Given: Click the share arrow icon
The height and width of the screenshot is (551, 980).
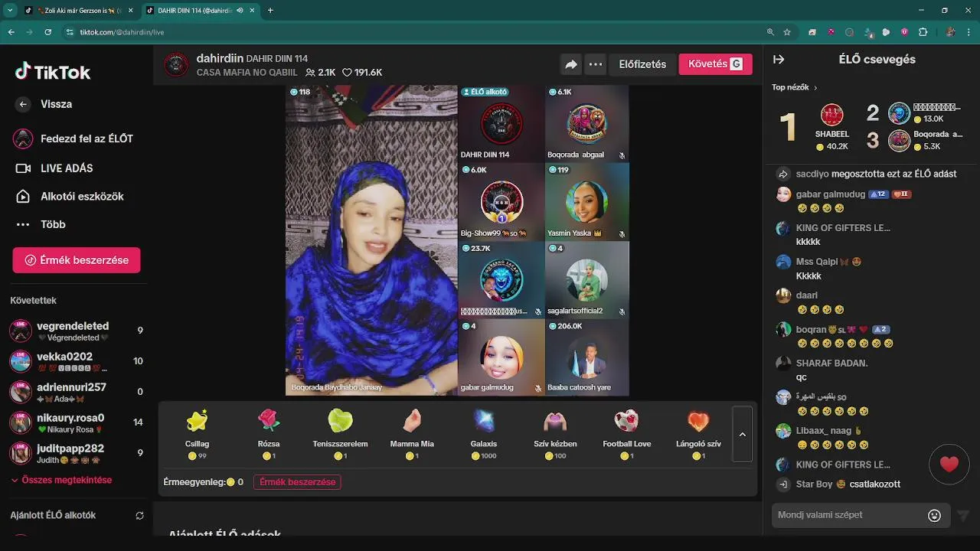Looking at the screenshot, I should pos(571,65).
